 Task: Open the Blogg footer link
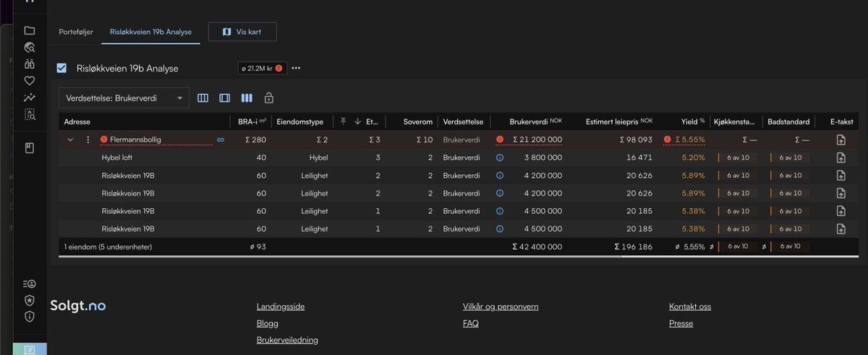[268, 323]
